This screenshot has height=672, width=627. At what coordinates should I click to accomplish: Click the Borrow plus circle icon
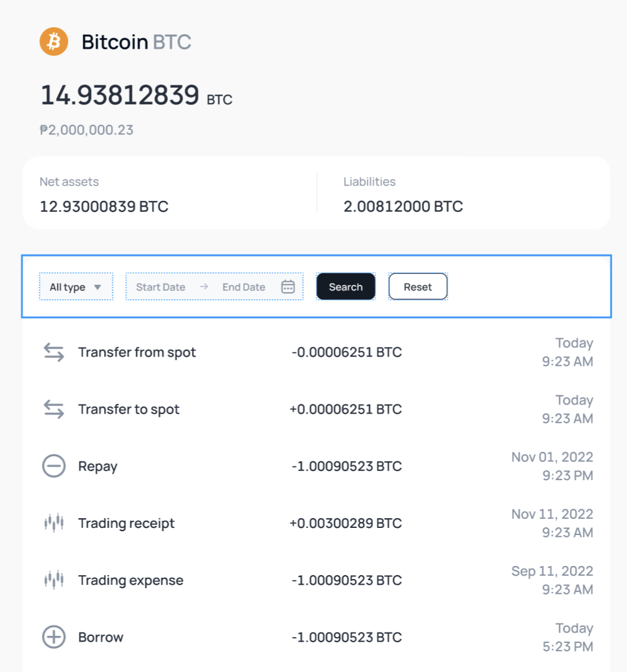point(54,637)
